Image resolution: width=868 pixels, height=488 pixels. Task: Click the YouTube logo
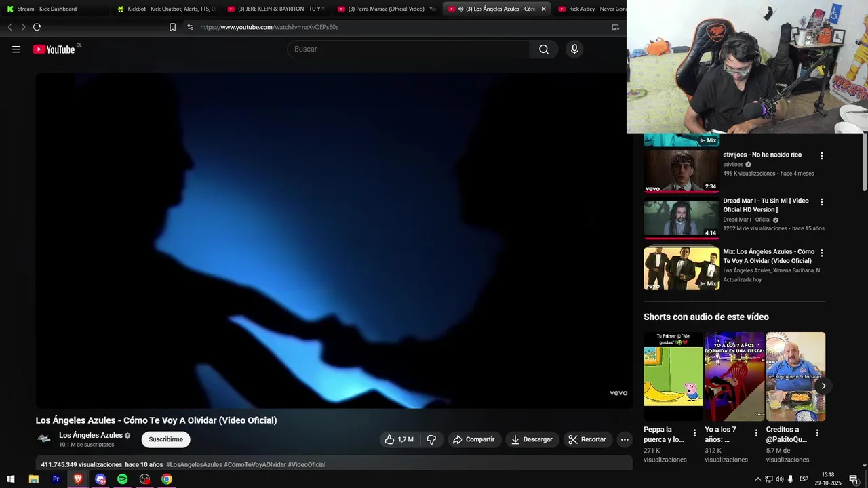pos(54,49)
